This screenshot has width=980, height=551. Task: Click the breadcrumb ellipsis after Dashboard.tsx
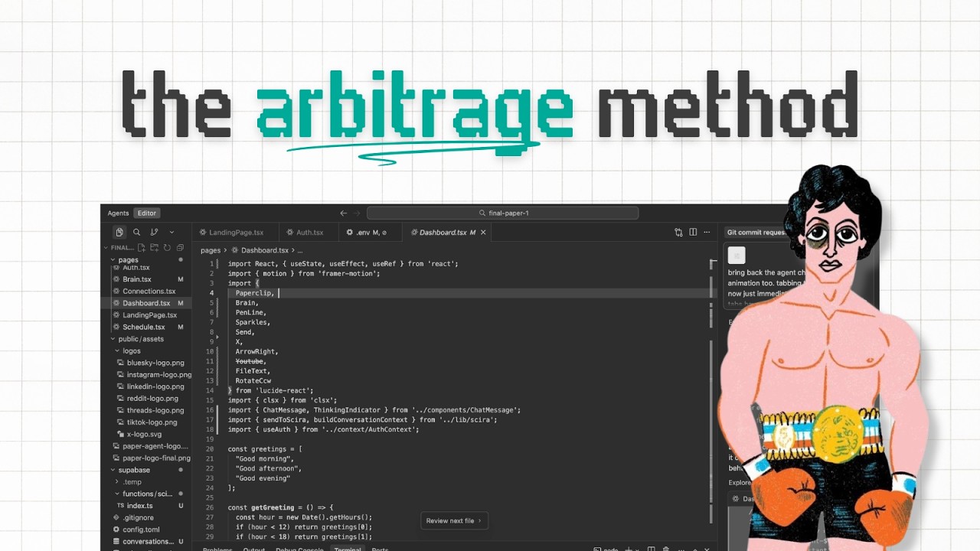[300, 250]
